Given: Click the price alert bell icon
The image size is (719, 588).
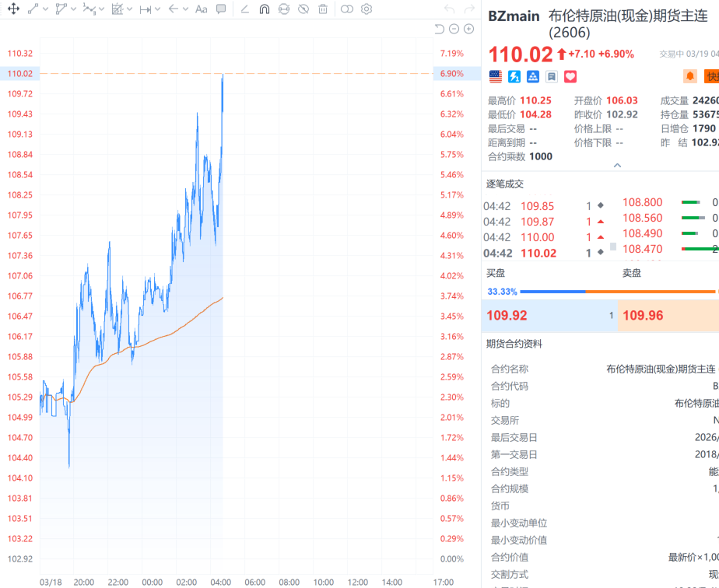Looking at the screenshot, I should [689, 76].
